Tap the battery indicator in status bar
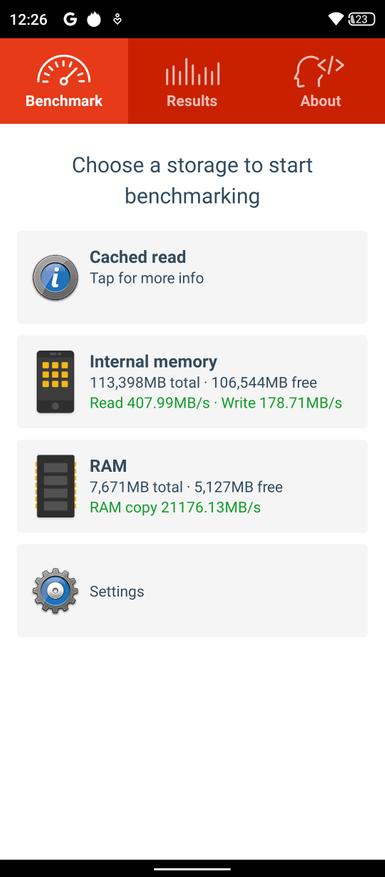Screen dimensions: 385x877 pos(361,20)
